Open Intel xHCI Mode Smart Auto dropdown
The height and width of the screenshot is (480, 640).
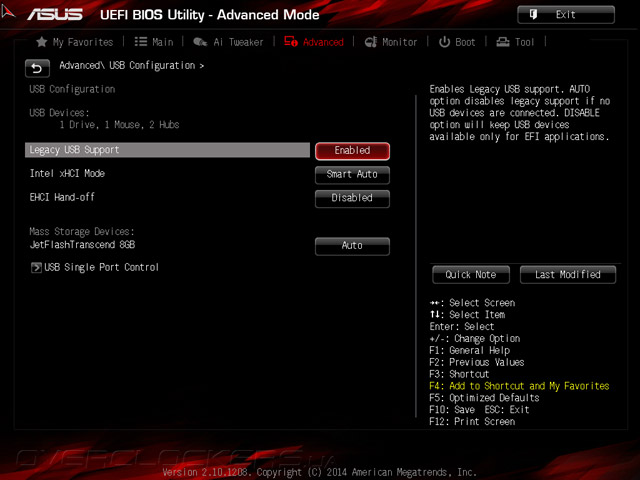[352, 175]
